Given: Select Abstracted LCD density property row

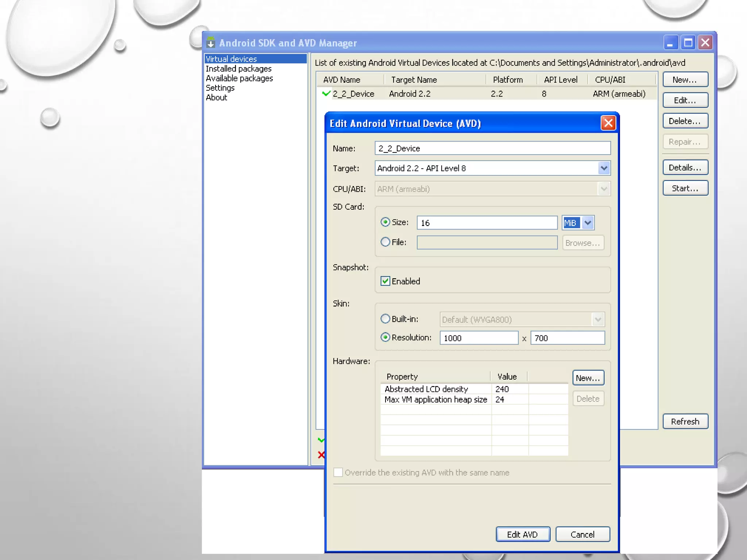Looking at the screenshot, I should pos(426,389).
